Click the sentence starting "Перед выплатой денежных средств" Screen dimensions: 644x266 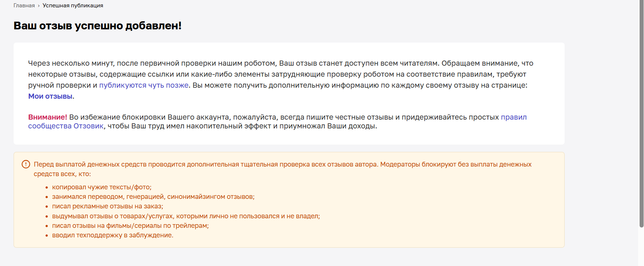283,169
